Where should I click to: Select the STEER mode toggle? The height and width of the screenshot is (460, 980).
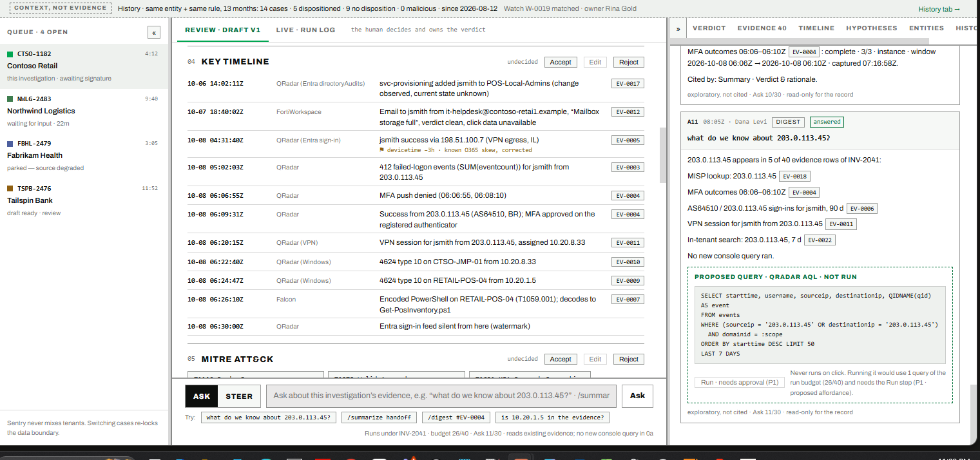239,396
